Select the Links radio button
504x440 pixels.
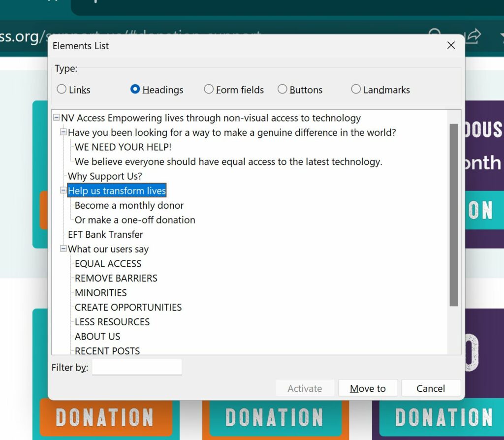[x=62, y=90]
